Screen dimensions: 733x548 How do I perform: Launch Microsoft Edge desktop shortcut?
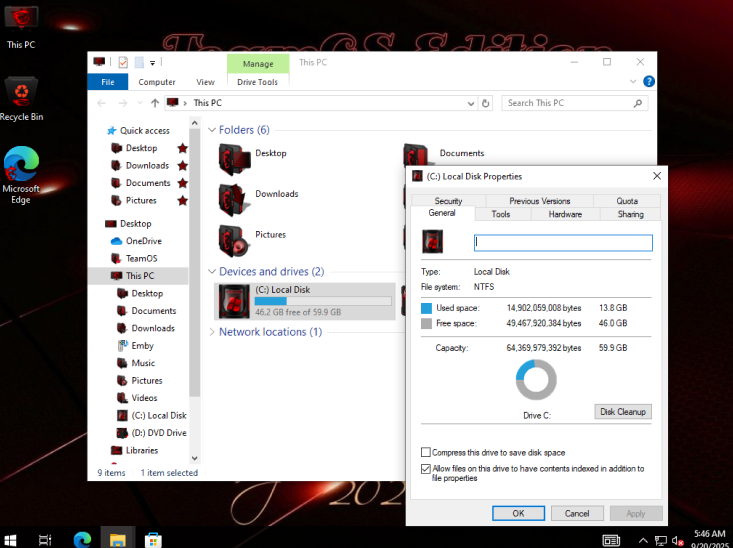click(x=21, y=175)
